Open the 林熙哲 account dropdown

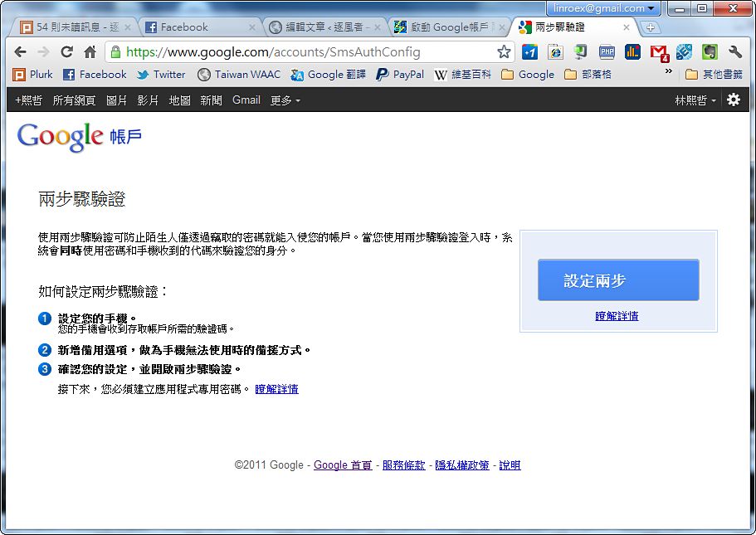pyautogui.click(x=695, y=100)
